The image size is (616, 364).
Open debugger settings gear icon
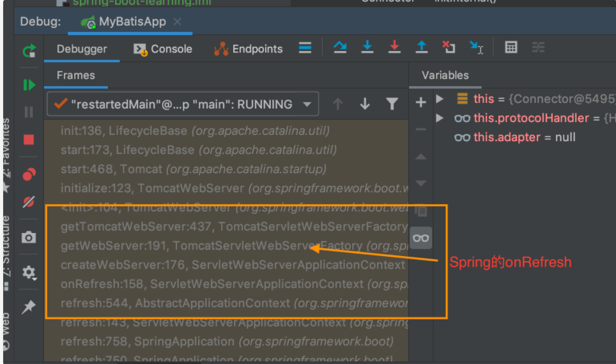[x=29, y=272]
